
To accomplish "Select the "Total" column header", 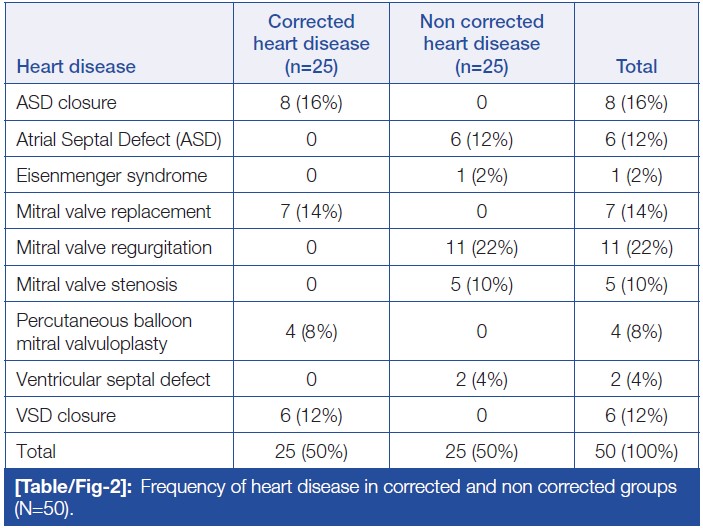I will pyautogui.click(x=636, y=67).
